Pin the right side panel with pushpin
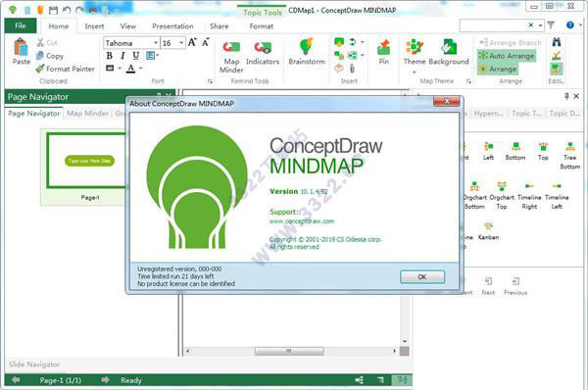This screenshot has width=588, height=390. 566,96
